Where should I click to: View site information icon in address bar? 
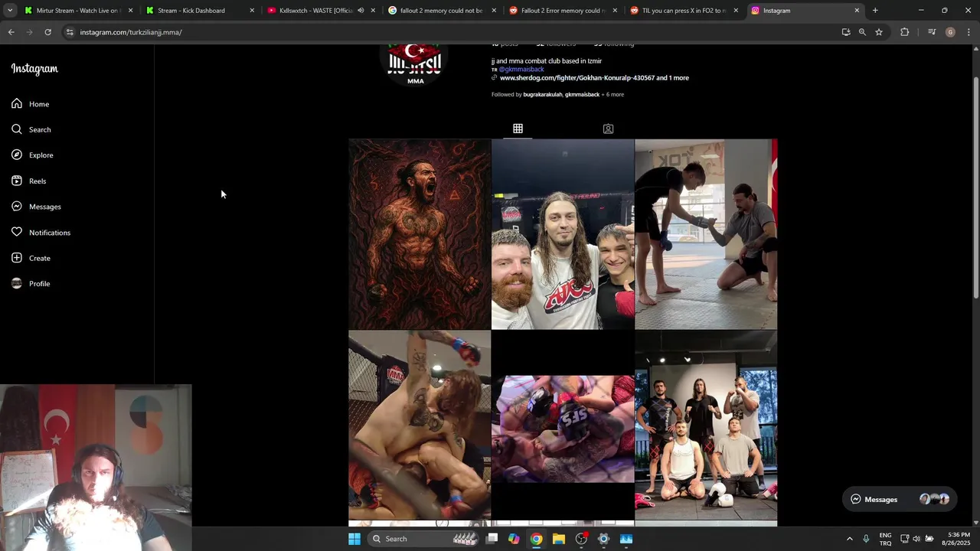pos(70,32)
